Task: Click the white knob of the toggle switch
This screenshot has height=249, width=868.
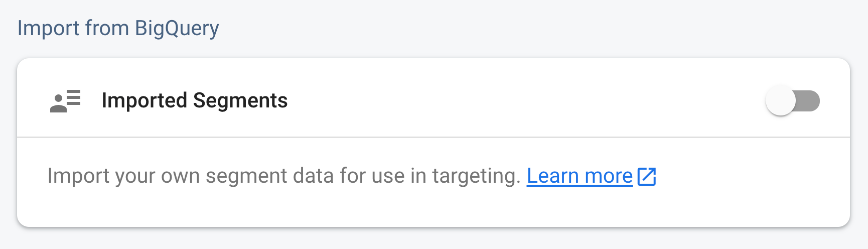Action: pos(780,101)
